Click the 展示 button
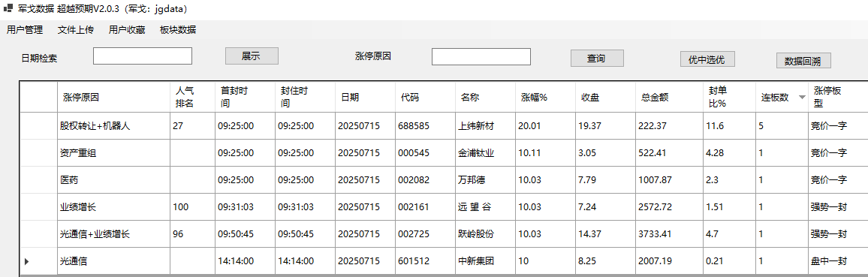Image resolution: width=868 pixels, height=277 pixels. 252,56
